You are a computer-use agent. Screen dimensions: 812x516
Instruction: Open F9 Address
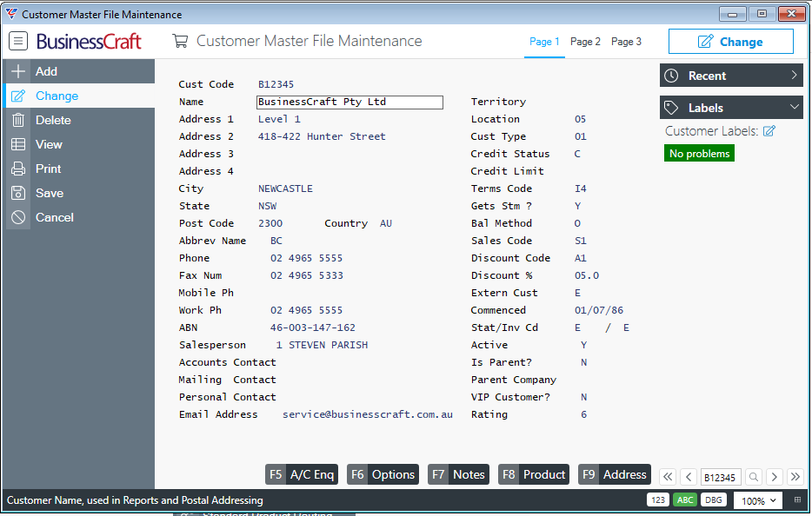coord(614,474)
